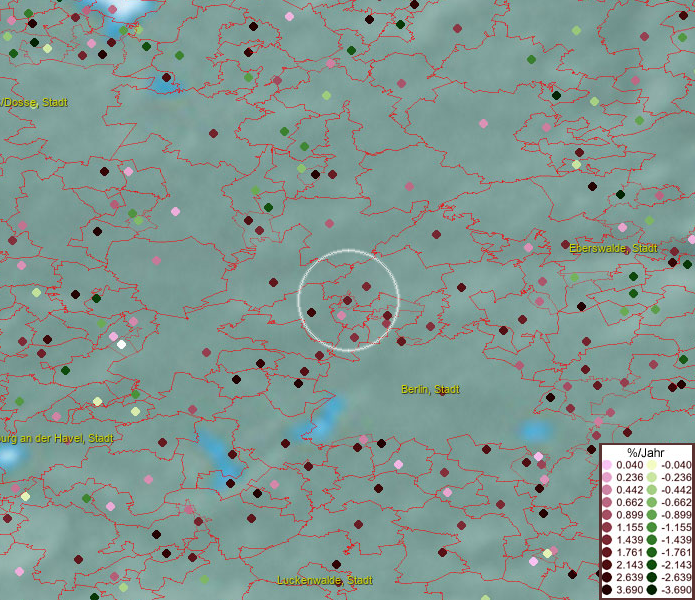Viewport: 695px width, 600px height.
Task: Click the 'burg an der Havel, Stadt' label
Action: click(x=57, y=438)
